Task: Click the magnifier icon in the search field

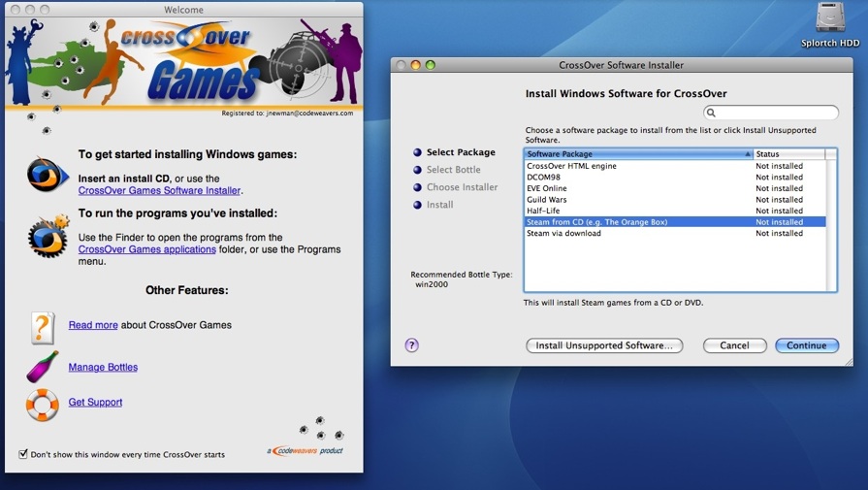Action: [711, 113]
